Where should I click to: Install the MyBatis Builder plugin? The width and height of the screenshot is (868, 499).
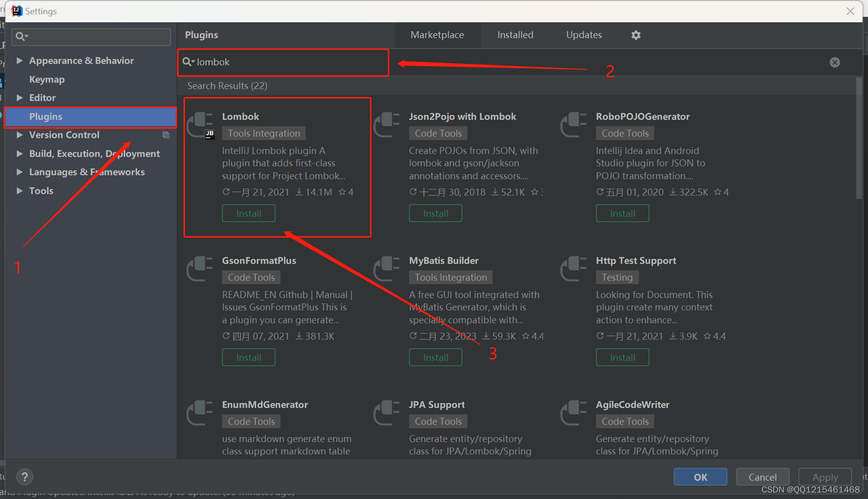tap(436, 357)
